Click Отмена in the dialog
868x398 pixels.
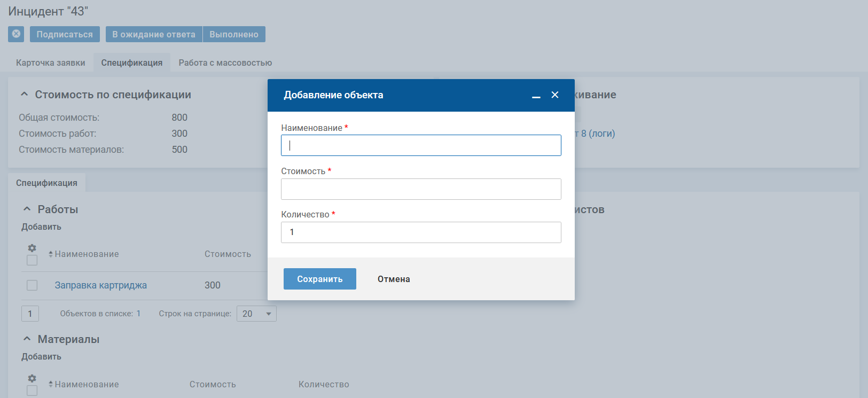[394, 279]
